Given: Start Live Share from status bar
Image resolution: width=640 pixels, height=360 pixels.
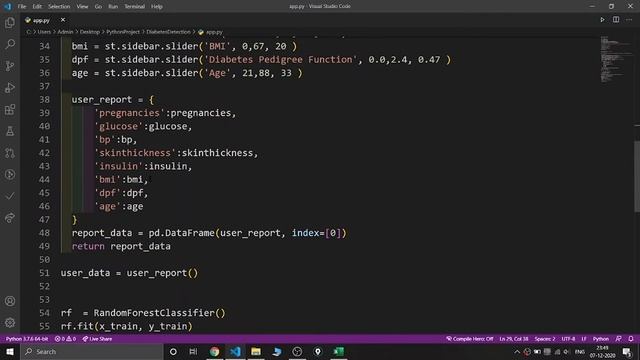Looking at the screenshot, I should tap(97, 339).
